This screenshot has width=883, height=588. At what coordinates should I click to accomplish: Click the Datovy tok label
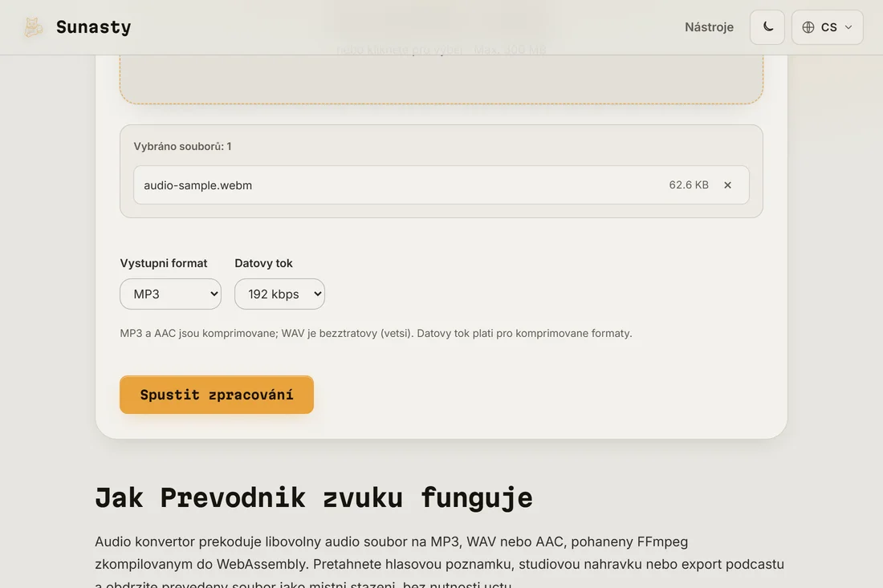click(x=263, y=263)
